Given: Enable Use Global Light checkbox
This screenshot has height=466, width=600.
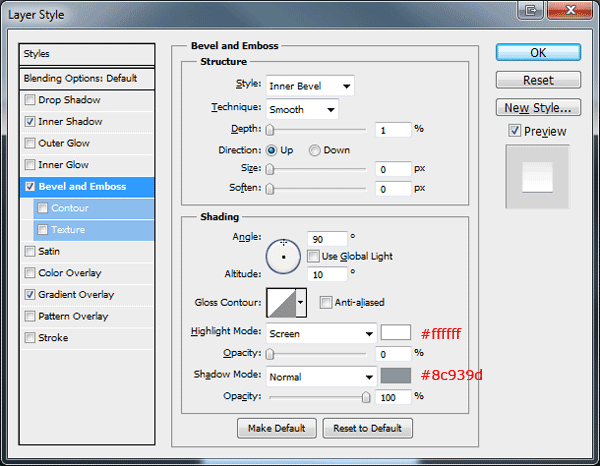Looking at the screenshot, I should (x=313, y=256).
